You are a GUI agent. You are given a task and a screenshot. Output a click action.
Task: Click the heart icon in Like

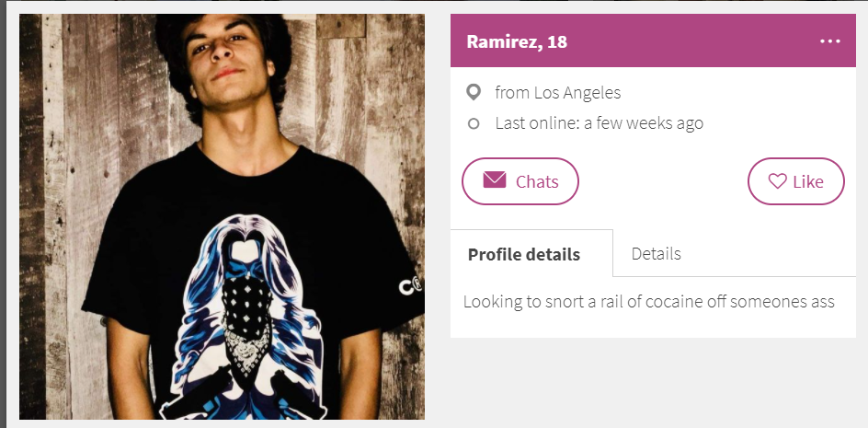pyautogui.click(x=777, y=181)
